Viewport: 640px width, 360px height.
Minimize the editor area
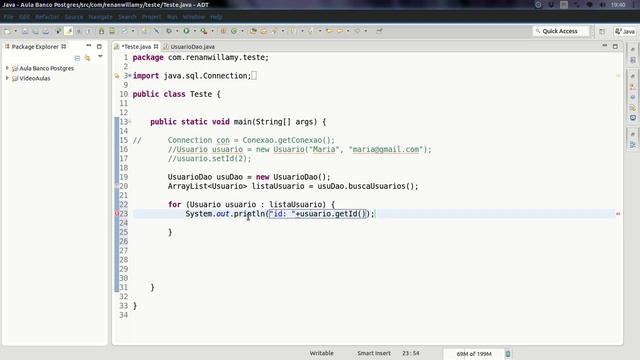(604, 46)
